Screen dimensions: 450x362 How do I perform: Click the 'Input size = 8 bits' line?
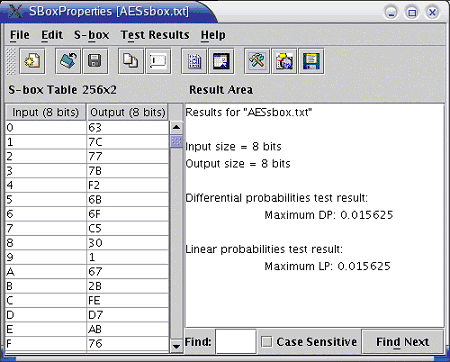(233, 147)
